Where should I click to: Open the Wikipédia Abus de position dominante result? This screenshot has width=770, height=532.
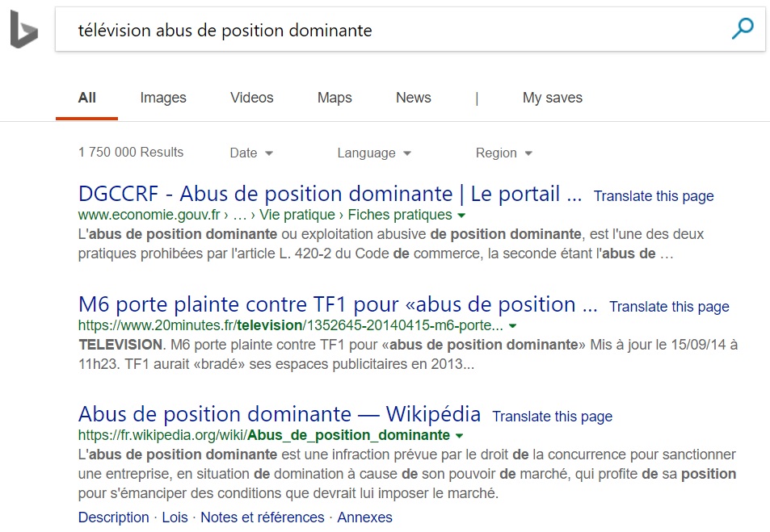[x=280, y=414]
